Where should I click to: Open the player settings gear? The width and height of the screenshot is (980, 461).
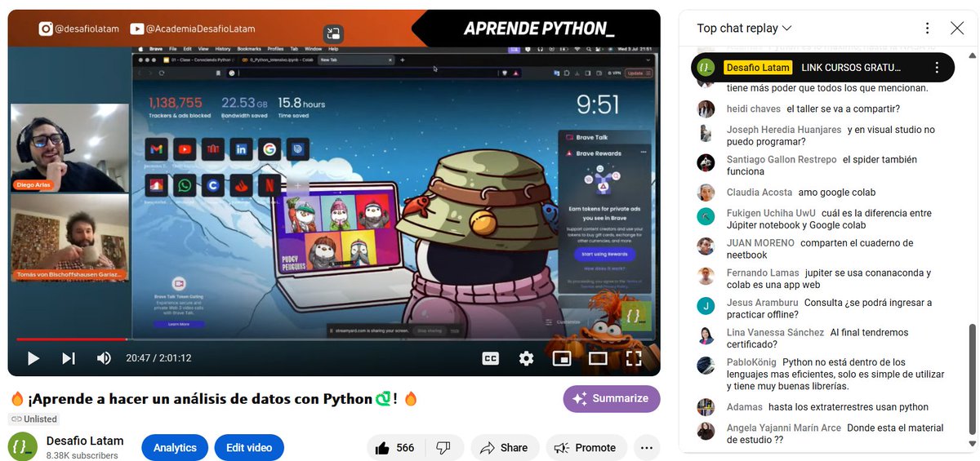pos(526,358)
